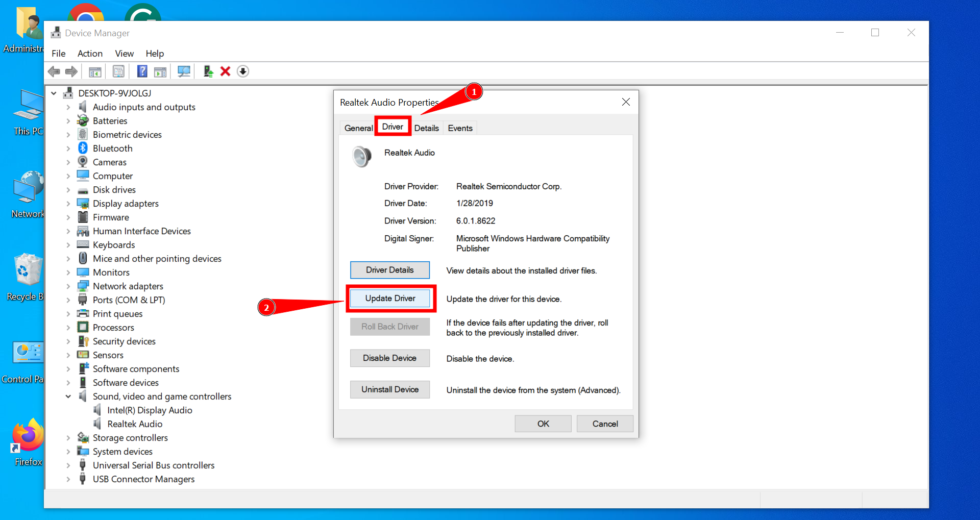Image resolution: width=980 pixels, height=520 pixels.
Task: Select the Recycle Bin desktop icon
Action: [26, 278]
